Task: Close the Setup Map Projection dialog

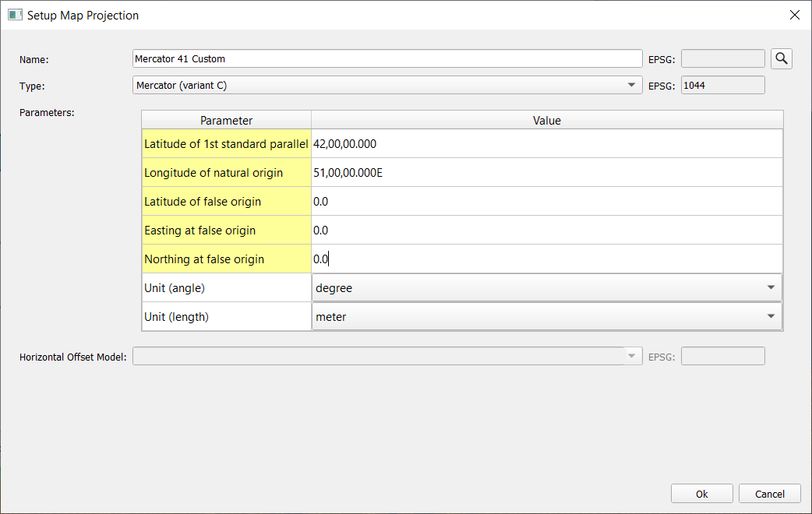Action: (794, 15)
